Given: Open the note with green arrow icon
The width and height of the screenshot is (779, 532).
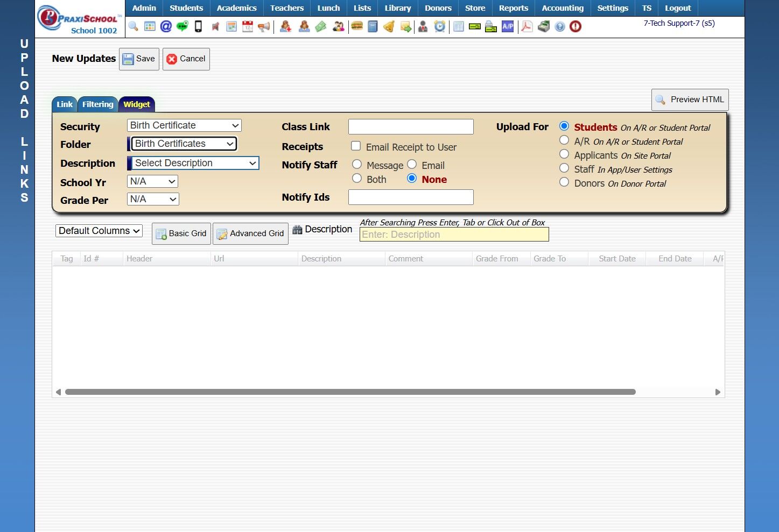Looking at the screenshot, I should [x=406, y=26].
